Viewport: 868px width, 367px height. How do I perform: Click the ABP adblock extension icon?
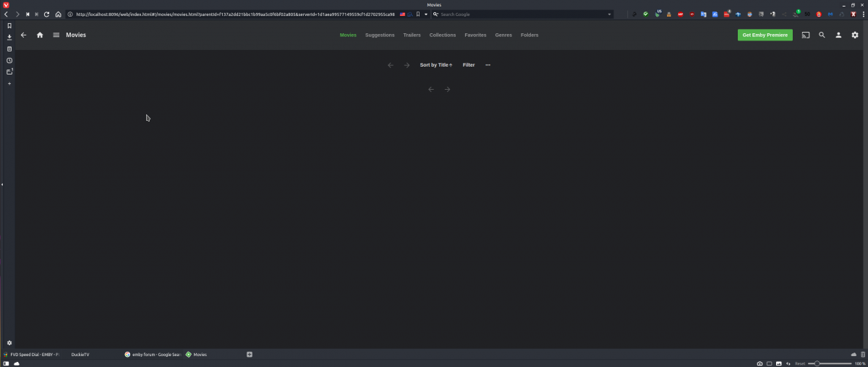pyautogui.click(x=681, y=14)
